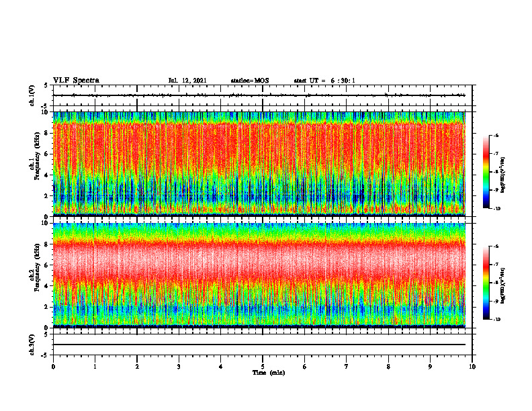Click time-axis tick label "0"
Viewport: 532px width, 411px height.
(53, 367)
